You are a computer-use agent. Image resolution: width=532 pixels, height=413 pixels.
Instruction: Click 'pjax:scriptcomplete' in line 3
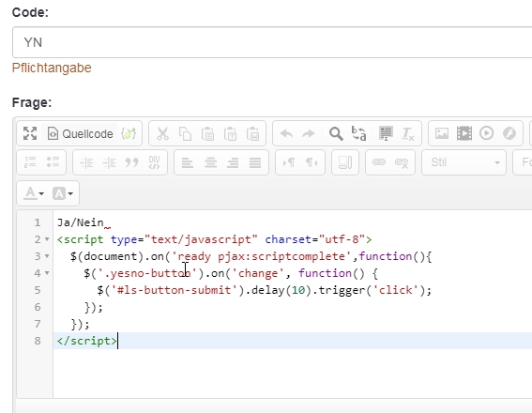[281, 256]
